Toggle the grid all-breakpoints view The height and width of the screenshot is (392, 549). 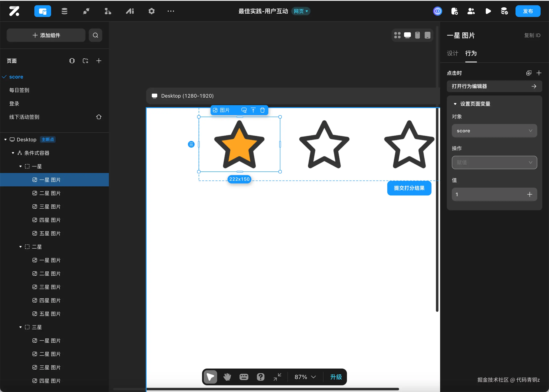[x=397, y=35]
